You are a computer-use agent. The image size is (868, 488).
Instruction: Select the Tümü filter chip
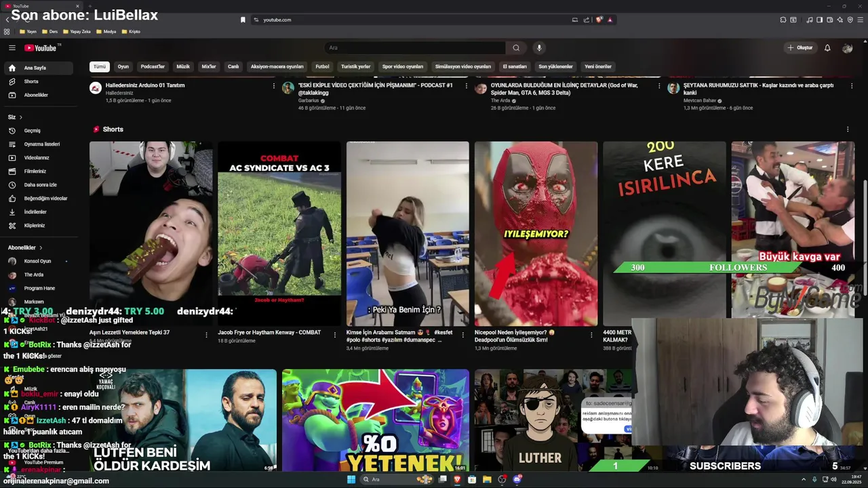pyautogui.click(x=100, y=66)
